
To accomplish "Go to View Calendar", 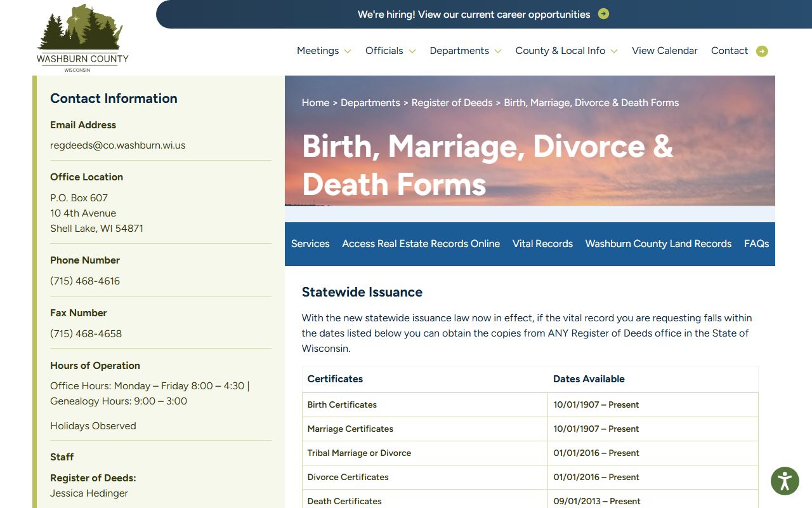I will tap(665, 51).
